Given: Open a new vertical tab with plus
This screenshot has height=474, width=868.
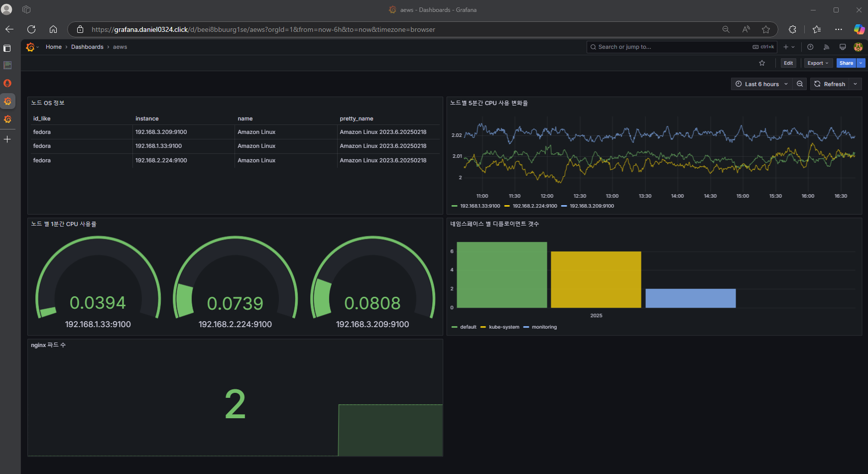Looking at the screenshot, I should point(7,139).
